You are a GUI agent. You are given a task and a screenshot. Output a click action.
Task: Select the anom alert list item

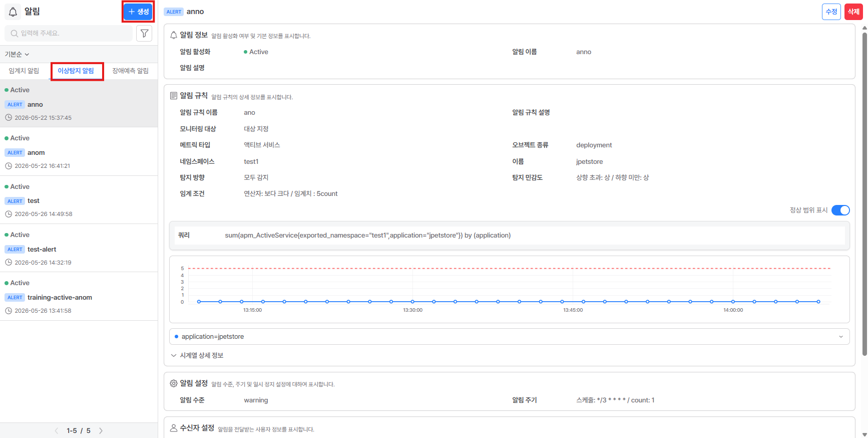(79, 152)
